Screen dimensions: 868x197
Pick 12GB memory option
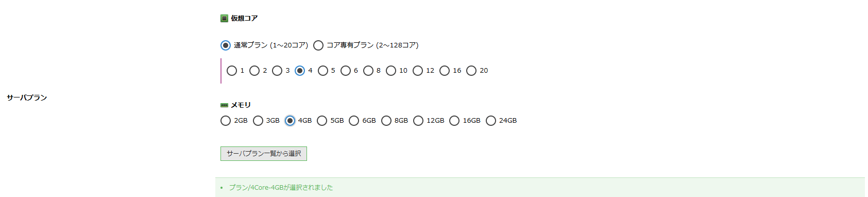(x=418, y=121)
